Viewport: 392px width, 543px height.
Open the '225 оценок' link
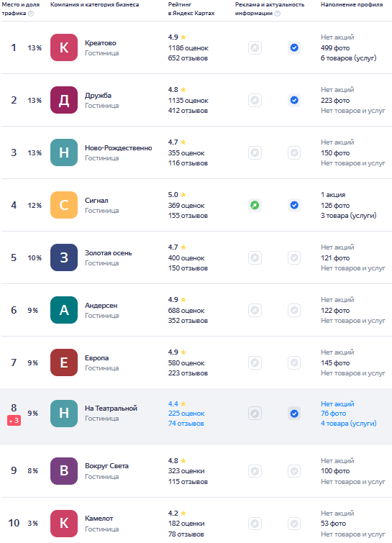(186, 414)
